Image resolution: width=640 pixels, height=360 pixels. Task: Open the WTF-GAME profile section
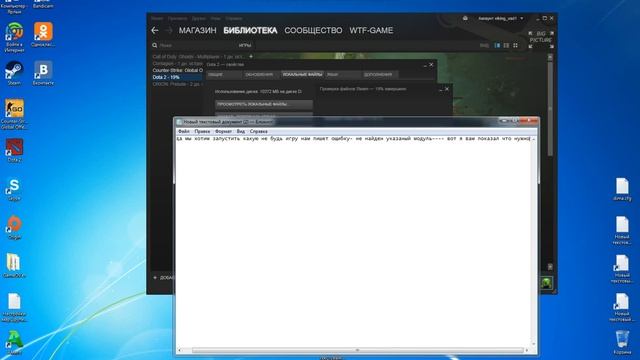coord(371,31)
